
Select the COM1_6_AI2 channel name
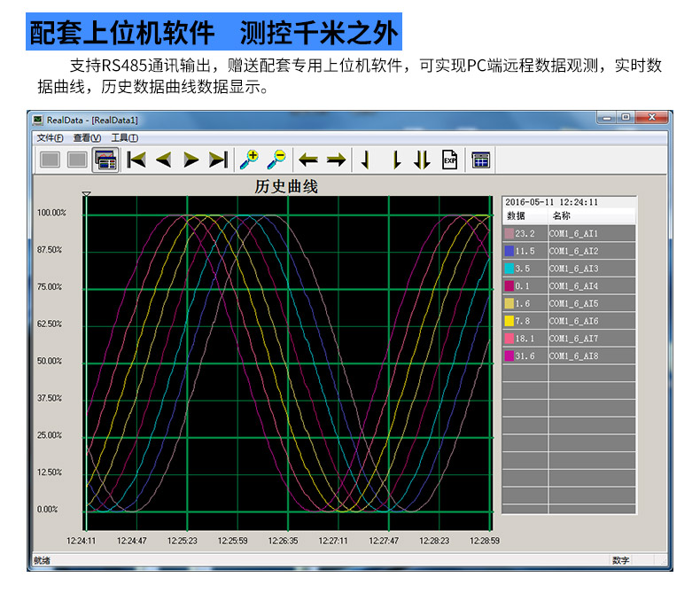tap(573, 251)
